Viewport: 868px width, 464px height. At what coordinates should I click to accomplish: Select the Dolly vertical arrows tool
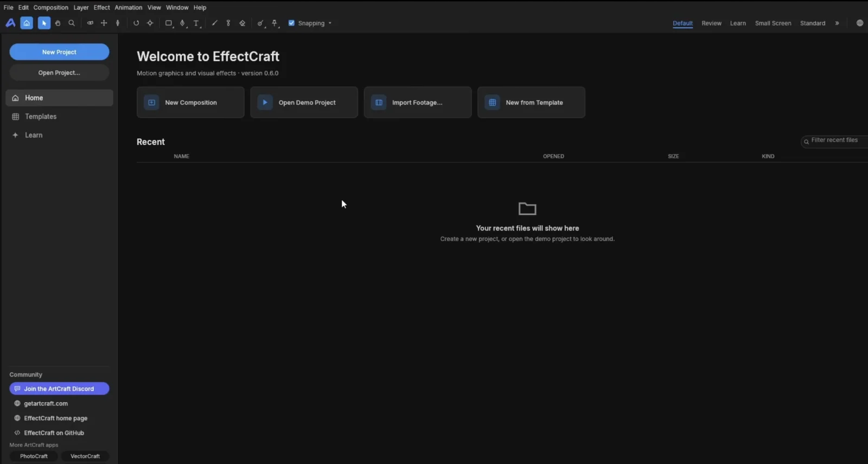click(118, 23)
